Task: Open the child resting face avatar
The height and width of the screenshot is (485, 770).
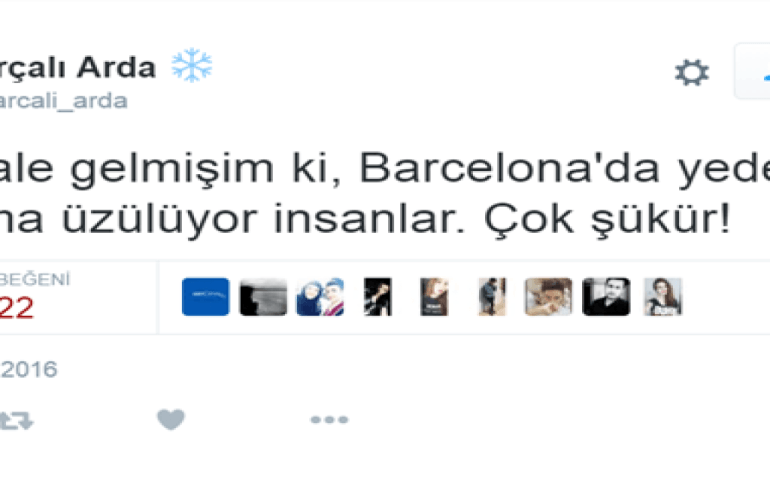Action: tap(549, 296)
